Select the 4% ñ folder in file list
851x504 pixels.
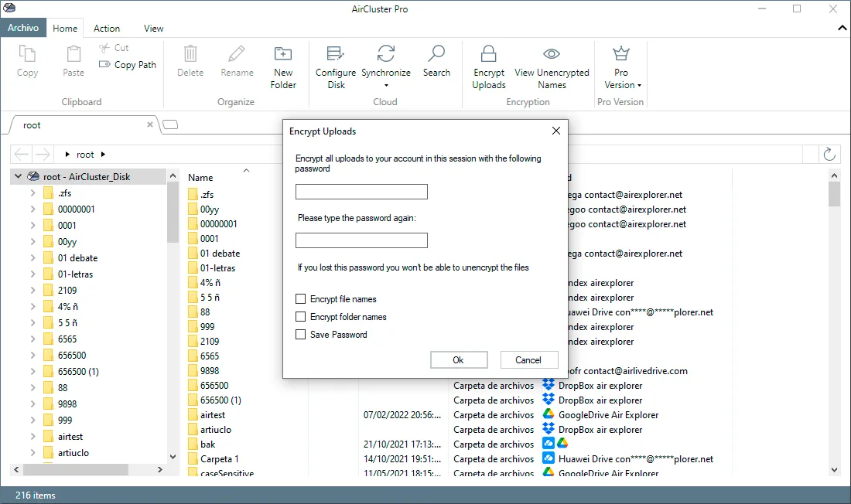(x=210, y=283)
